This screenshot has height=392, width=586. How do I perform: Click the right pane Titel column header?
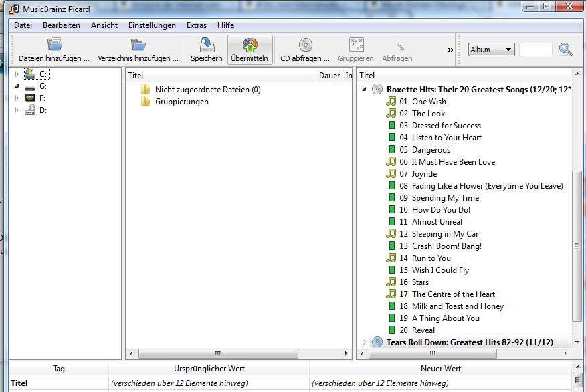pyautogui.click(x=464, y=76)
